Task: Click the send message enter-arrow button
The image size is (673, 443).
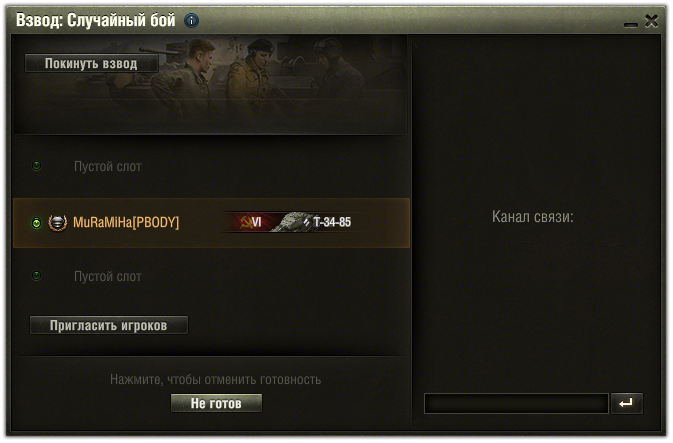Action: pos(626,404)
